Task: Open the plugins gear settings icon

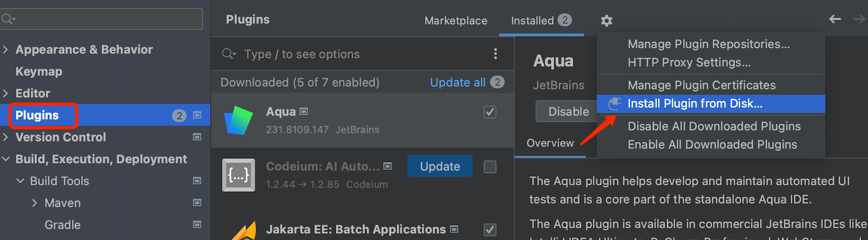Action: pyautogui.click(x=607, y=21)
